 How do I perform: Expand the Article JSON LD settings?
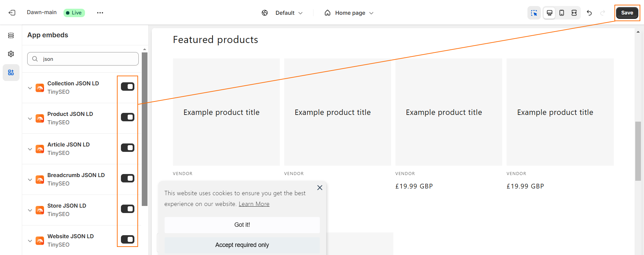(x=30, y=149)
